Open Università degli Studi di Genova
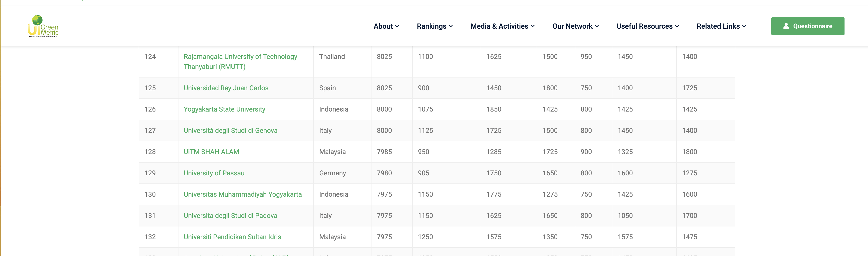This screenshot has width=868, height=256. point(231,131)
